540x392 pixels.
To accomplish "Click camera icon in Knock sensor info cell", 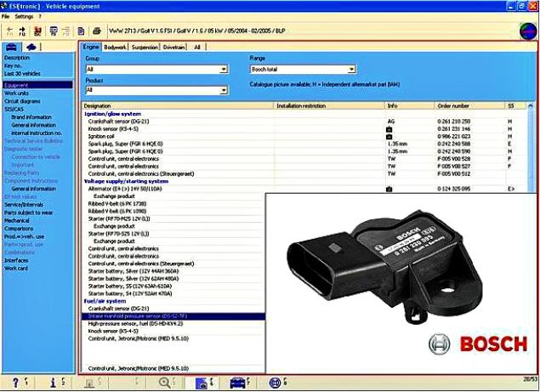I will [389, 129].
